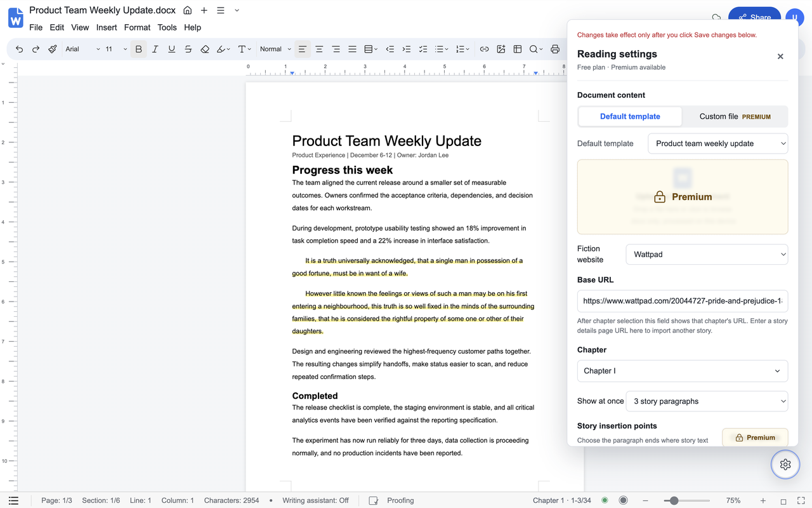
Task: Enter full screen mode from status bar
Action: pos(801,500)
